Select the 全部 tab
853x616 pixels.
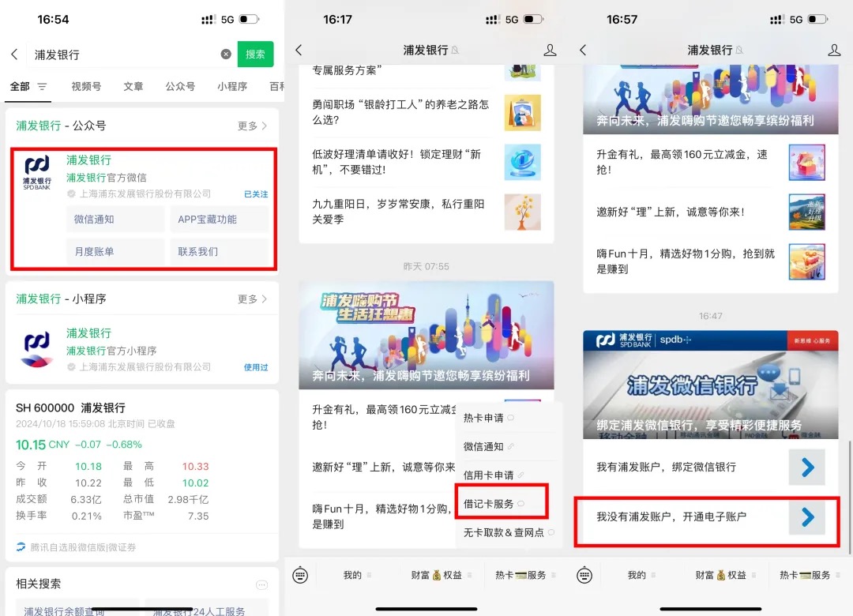[x=20, y=87]
